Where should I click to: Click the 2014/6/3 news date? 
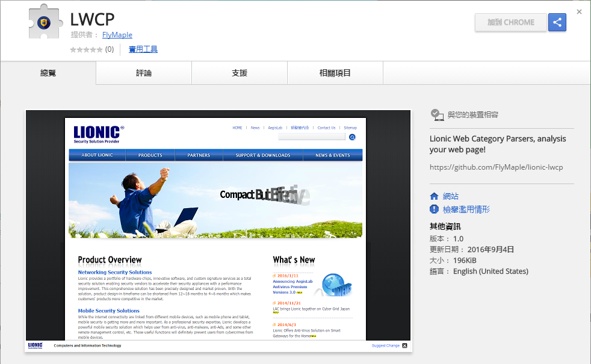pos(287,324)
